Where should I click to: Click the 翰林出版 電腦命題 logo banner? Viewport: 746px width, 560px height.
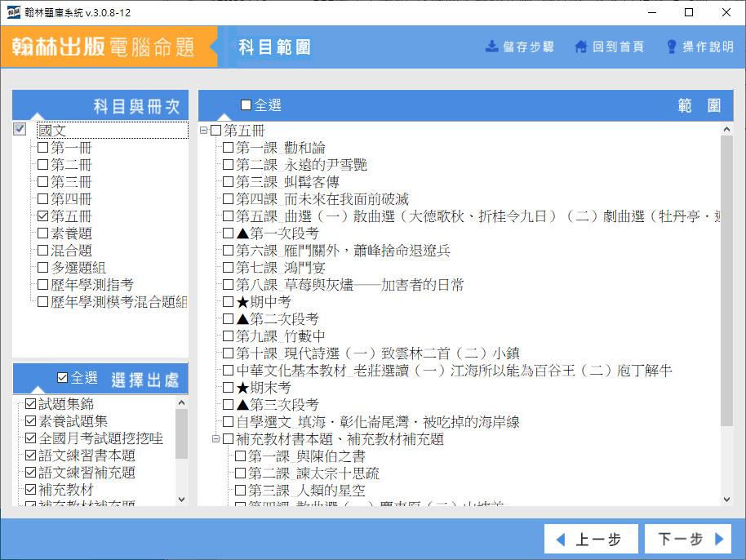point(104,47)
